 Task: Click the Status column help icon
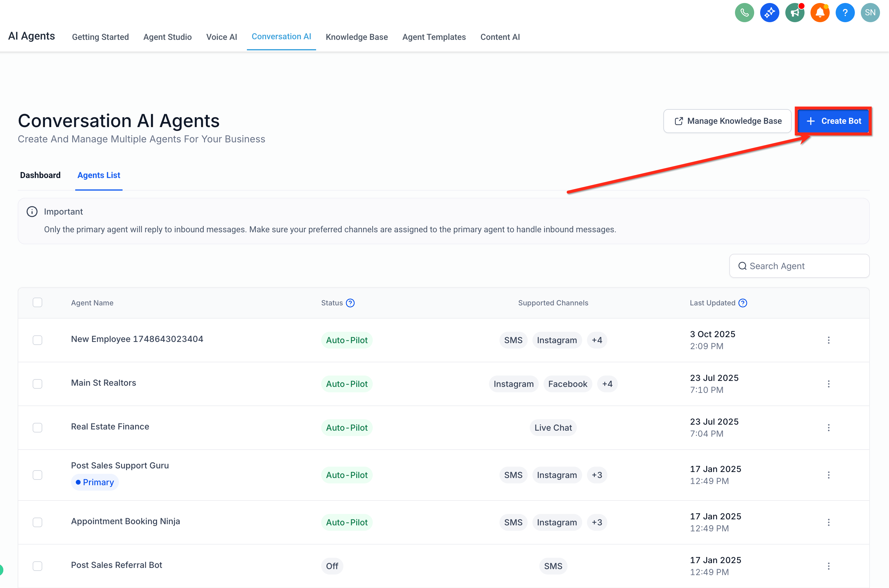350,303
